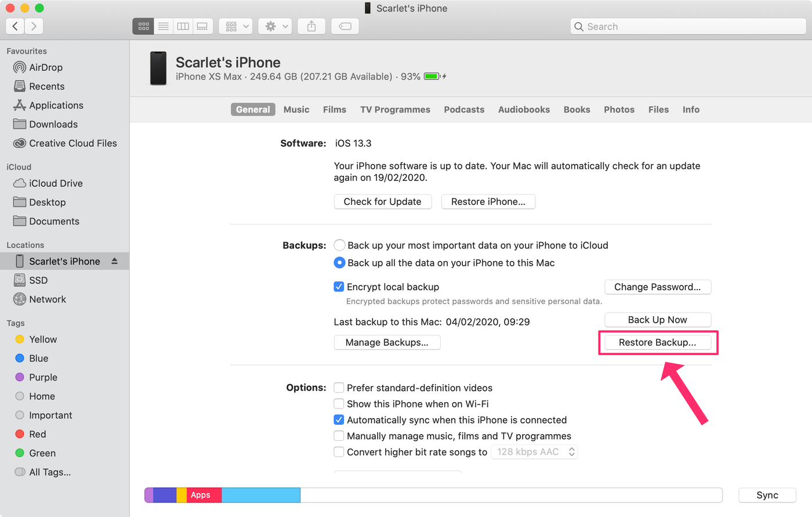The width and height of the screenshot is (812, 517).
Task: Switch to list view in toolbar
Action: [164, 26]
